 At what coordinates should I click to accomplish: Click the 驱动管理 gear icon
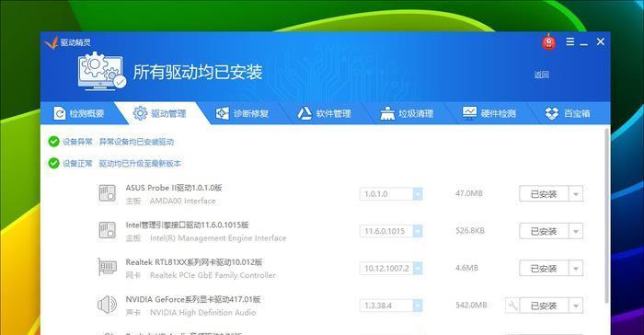[140, 113]
